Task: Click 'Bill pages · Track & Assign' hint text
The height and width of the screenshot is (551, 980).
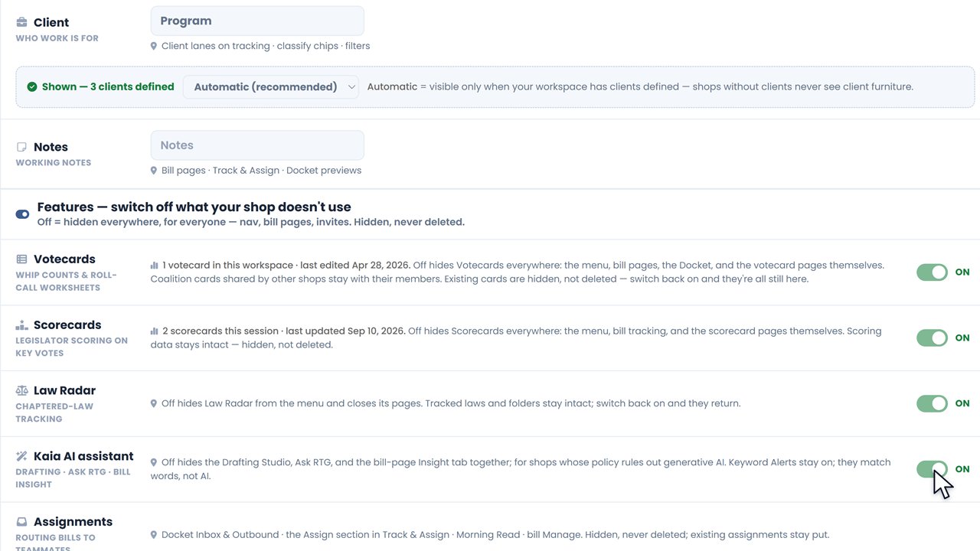Action: pos(220,171)
